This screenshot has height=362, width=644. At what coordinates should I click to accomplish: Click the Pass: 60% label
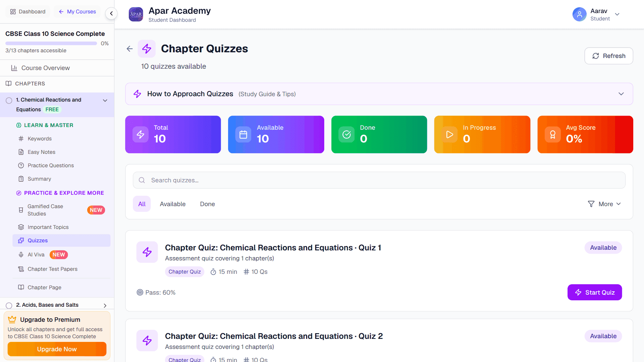[156, 293]
